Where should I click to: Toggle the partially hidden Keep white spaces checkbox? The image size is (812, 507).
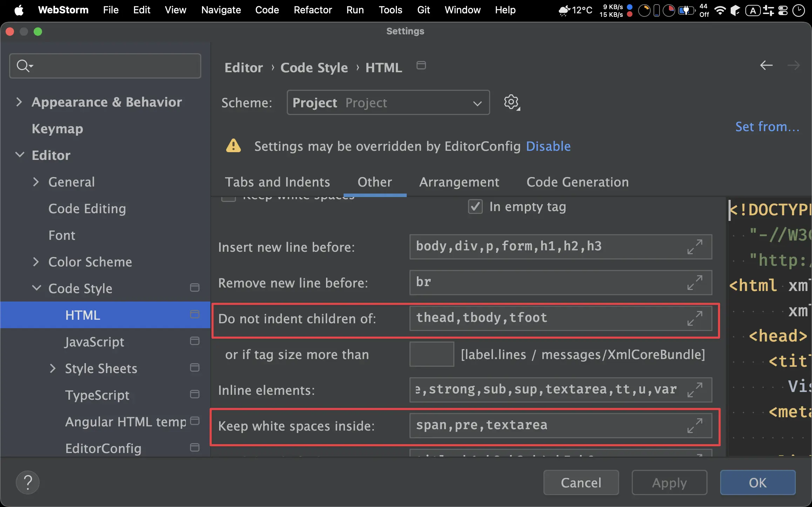point(229,199)
